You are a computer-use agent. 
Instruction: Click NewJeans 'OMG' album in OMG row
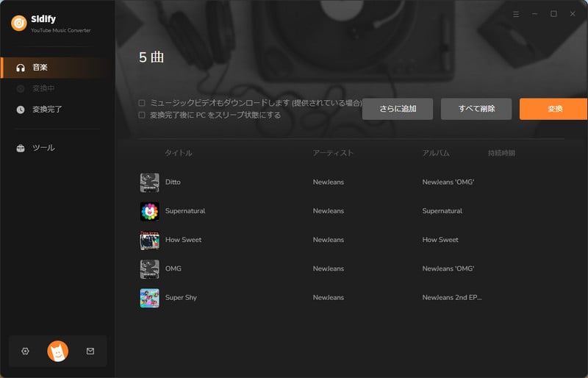pos(448,268)
